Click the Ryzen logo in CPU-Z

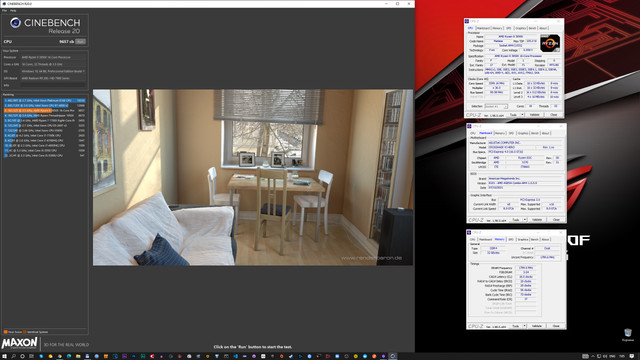click(550, 43)
